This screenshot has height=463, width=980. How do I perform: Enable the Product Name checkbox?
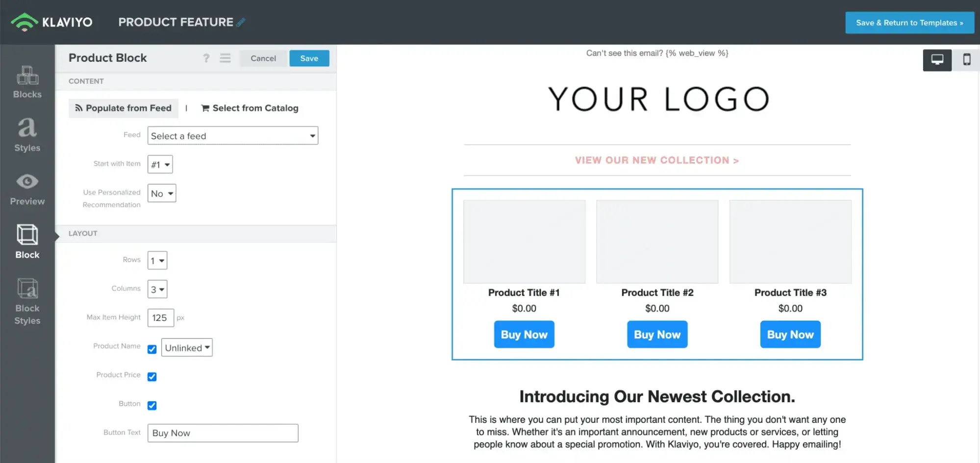152,348
